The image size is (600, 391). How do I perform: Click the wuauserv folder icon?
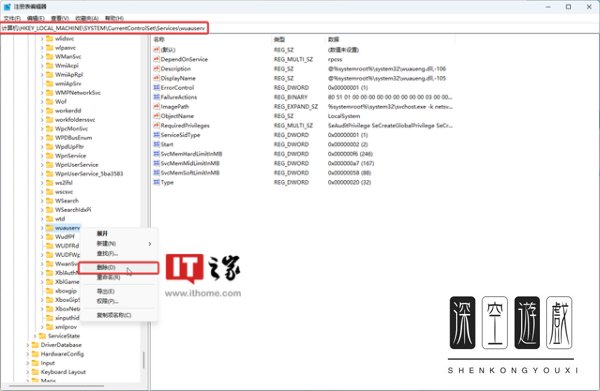click(49, 228)
